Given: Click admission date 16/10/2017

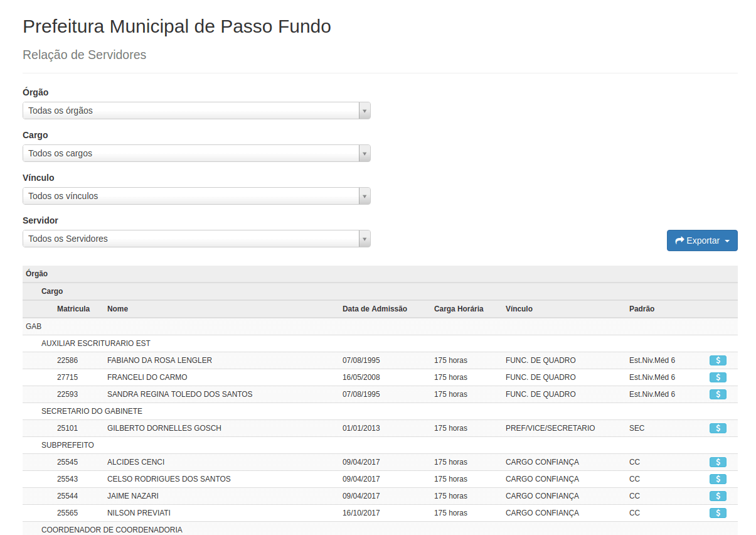Looking at the screenshot, I should (361, 513).
